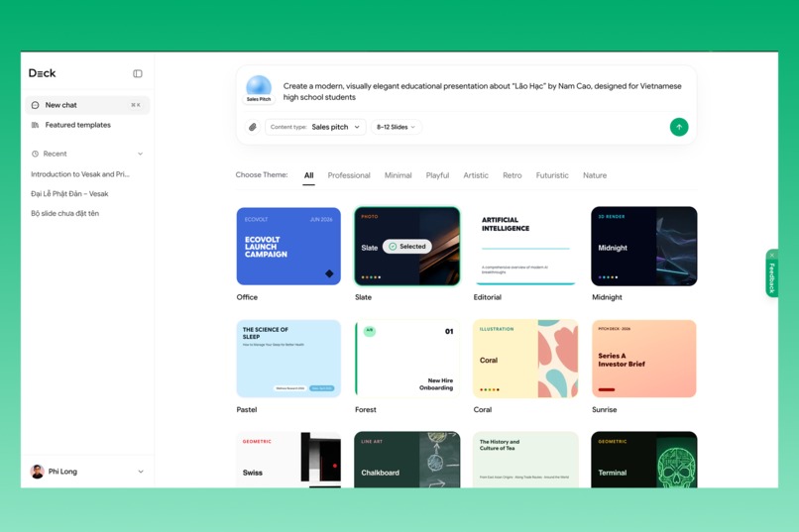799x532 pixels.
Task: Click the Slate theme thumbnail
Action: coord(407,246)
